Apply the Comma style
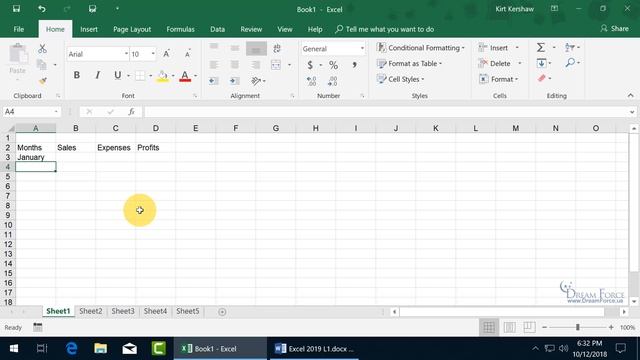Viewport: 640px width, 360px height. click(354, 65)
